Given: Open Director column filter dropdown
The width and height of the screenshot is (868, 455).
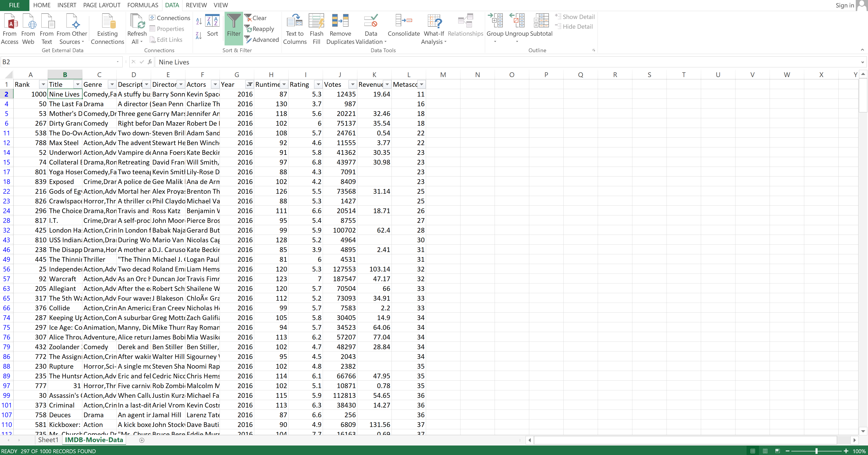Looking at the screenshot, I should 181,85.
